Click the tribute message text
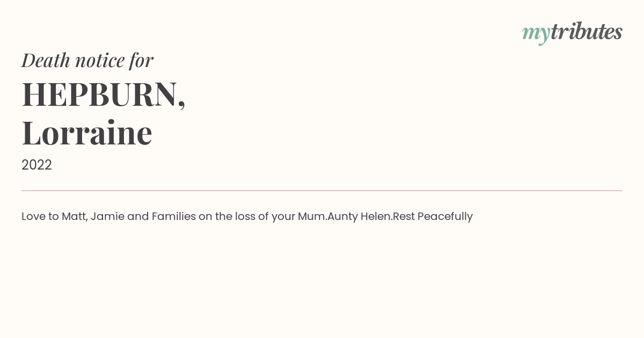 click(x=247, y=217)
